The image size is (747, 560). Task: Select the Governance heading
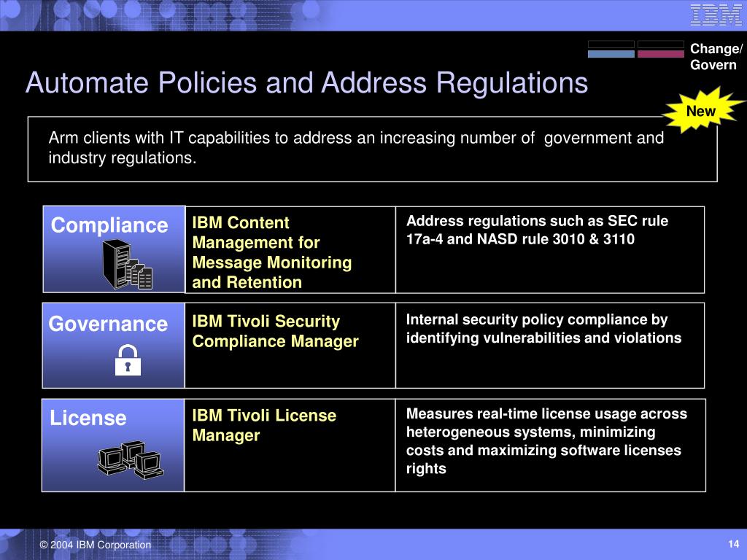[x=108, y=324]
